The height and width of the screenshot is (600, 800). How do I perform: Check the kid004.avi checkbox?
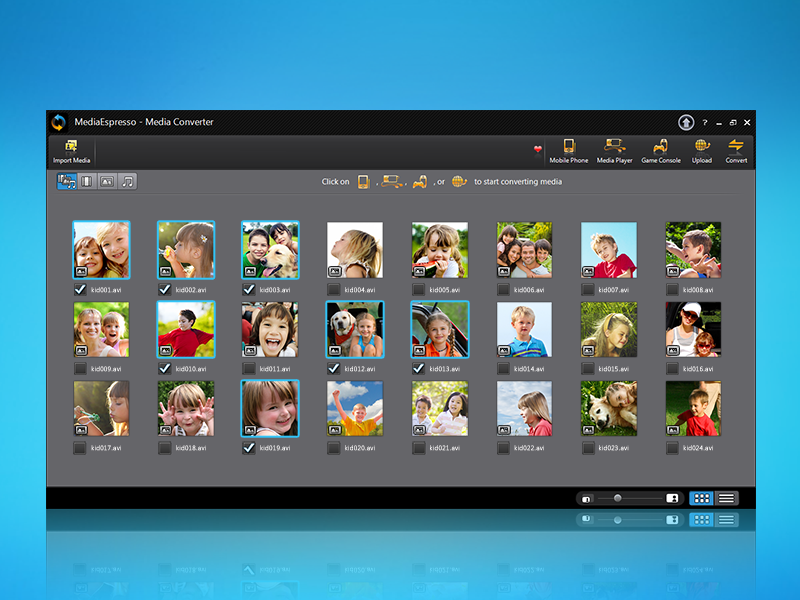pos(334,289)
